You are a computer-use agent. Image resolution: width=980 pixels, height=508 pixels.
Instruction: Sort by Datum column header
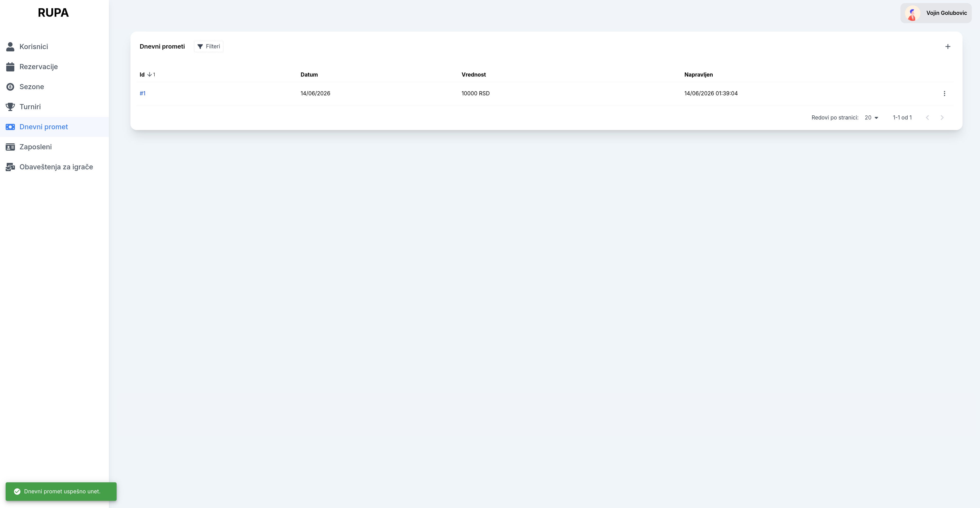(x=309, y=75)
